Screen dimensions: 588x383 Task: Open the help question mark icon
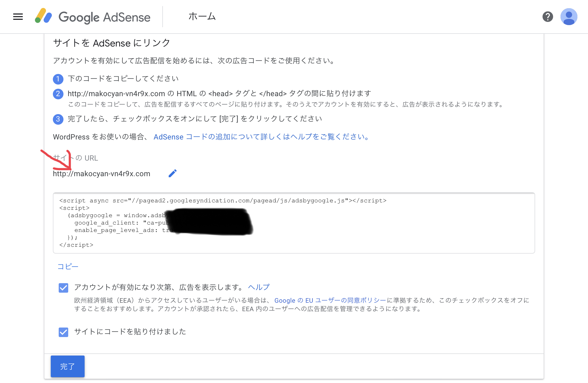pyautogui.click(x=548, y=17)
